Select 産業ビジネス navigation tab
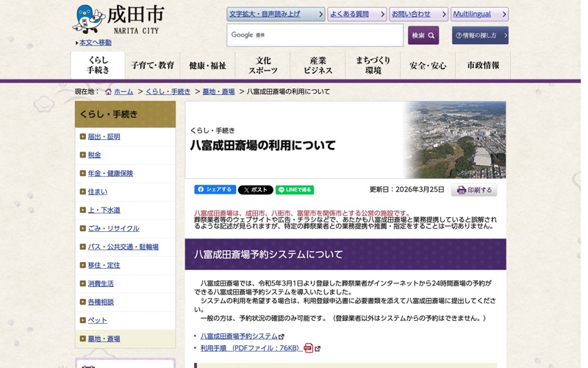This screenshot has width=588, height=368. (318, 66)
